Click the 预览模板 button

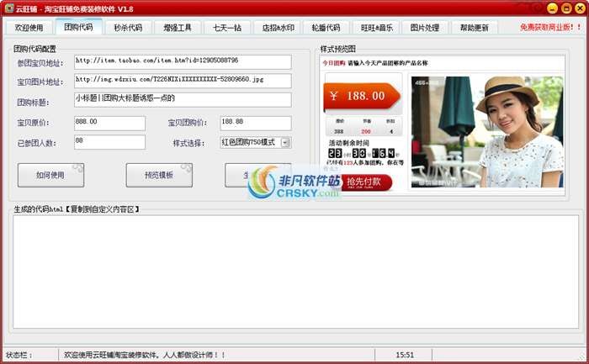tap(159, 175)
